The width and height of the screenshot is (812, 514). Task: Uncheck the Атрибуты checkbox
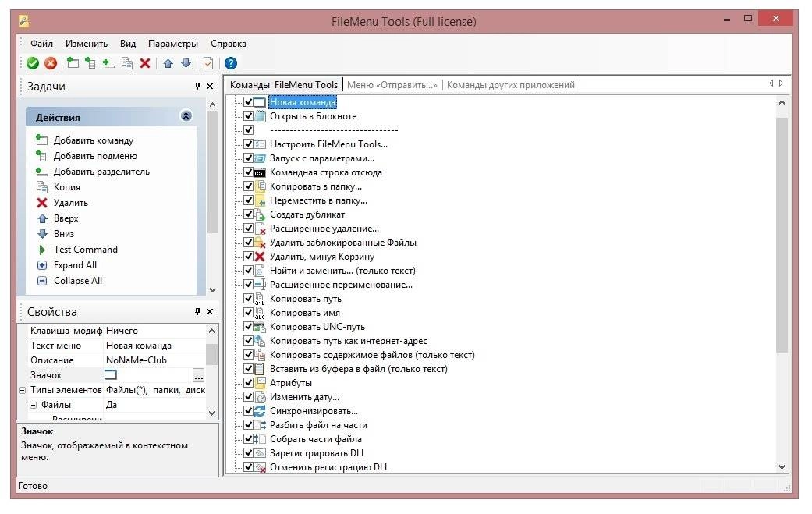(249, 382)
